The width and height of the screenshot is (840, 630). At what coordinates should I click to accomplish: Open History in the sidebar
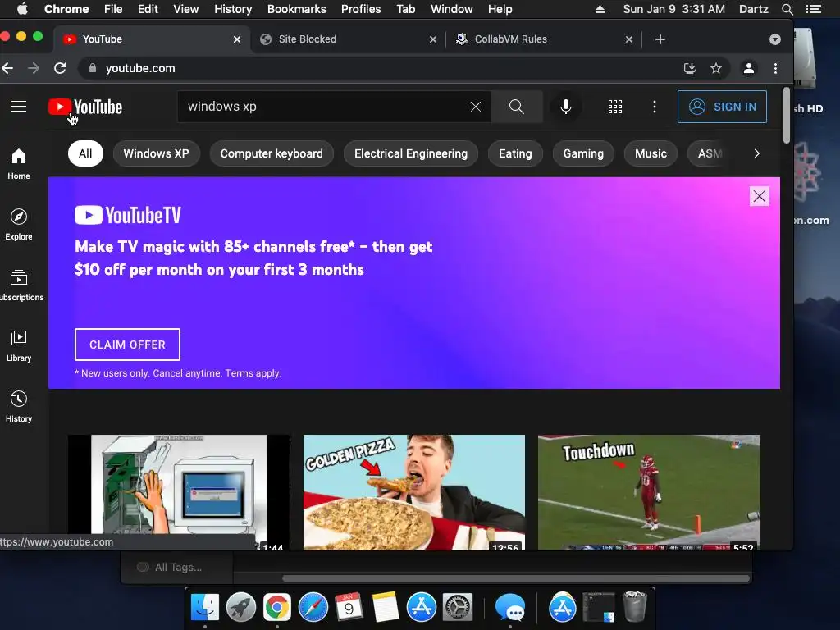19,407
